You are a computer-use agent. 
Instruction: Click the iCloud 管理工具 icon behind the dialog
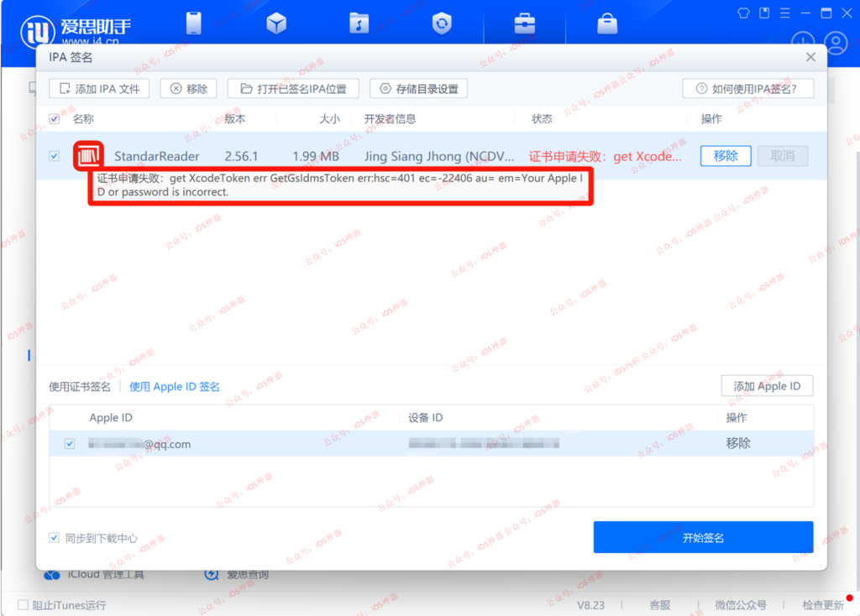(52, 574)
